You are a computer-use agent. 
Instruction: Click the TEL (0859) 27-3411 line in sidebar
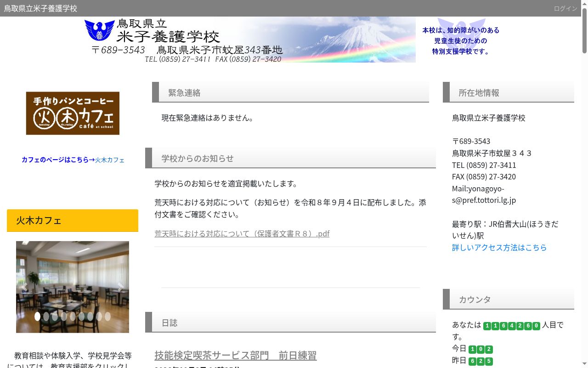point(484,165)
